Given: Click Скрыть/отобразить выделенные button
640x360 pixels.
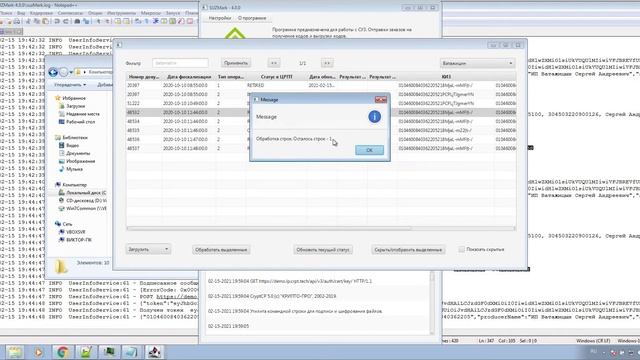Looking at the screenshot, I should [x=408, y=249].
